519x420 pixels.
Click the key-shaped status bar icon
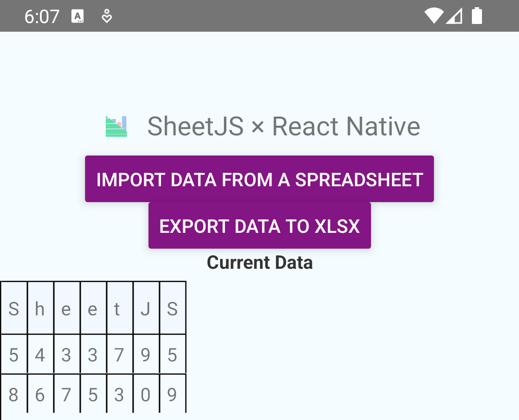[x=106, y=16]
